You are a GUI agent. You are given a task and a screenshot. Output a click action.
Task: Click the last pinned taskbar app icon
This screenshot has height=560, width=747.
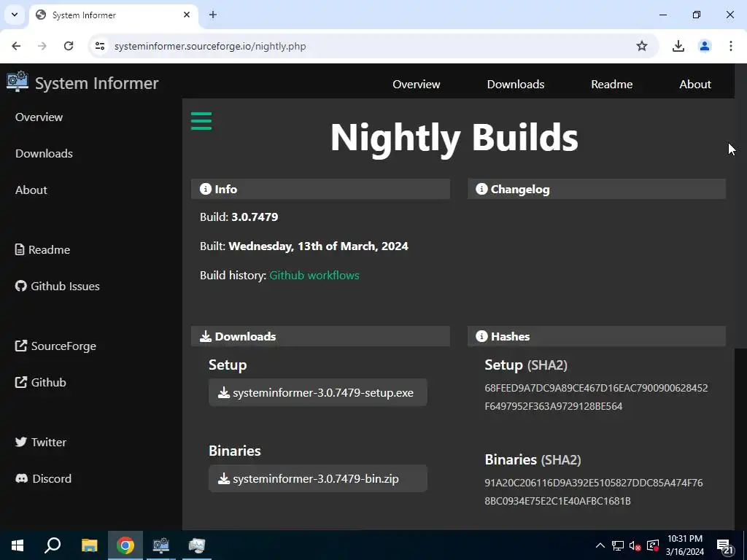click(x=196, y=545)
